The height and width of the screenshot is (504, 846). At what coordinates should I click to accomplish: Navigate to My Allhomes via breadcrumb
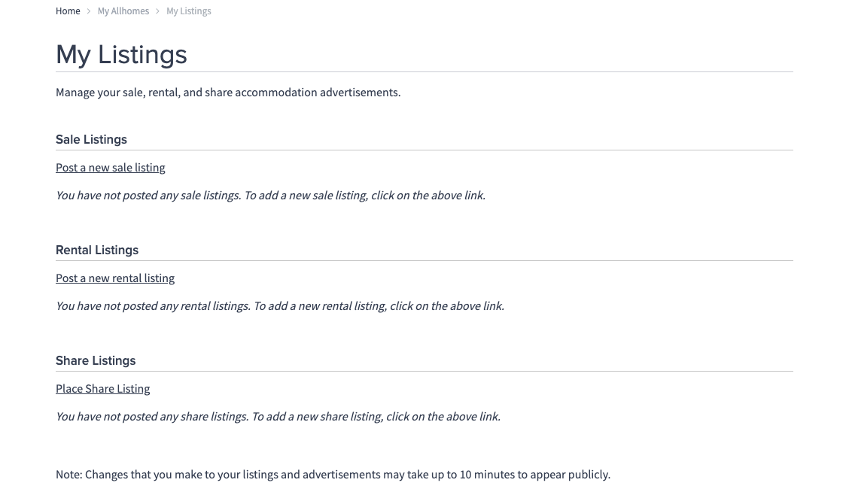pyautogui.click(x=123, y=11)
